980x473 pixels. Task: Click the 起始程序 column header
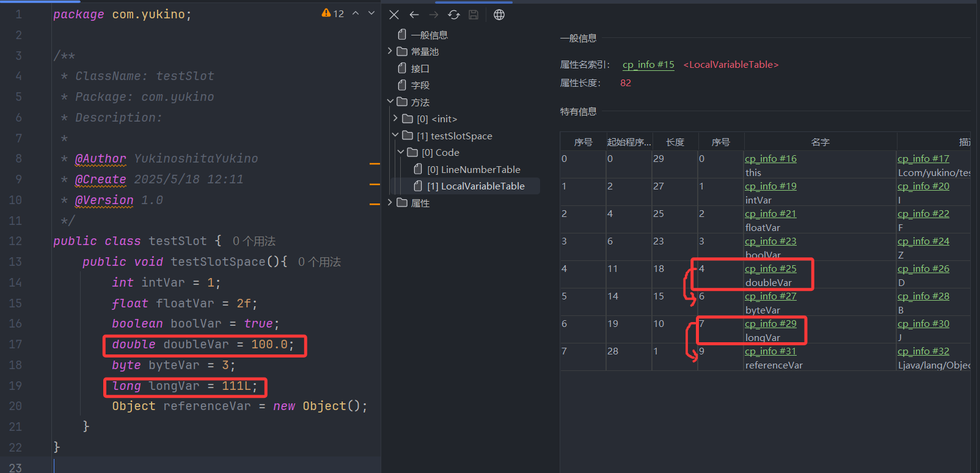pos(629,142)
